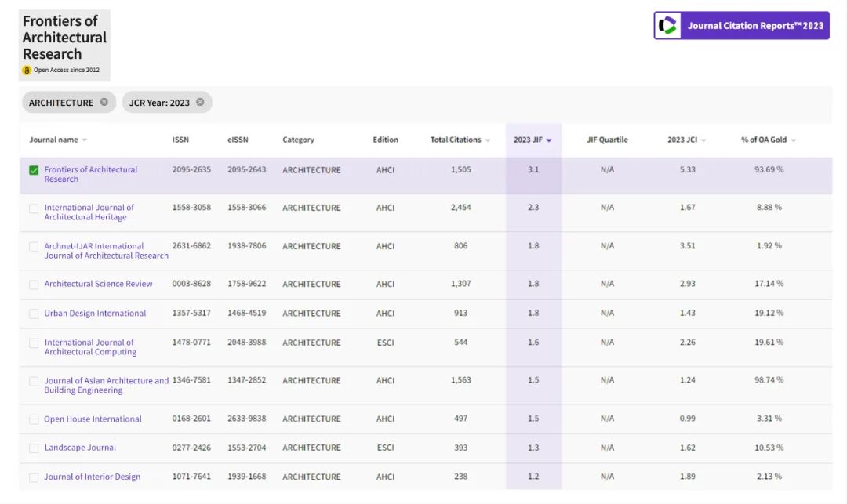Sort by Total Citations arrow
Screen dimensions: 847x504
coord(487,140)
